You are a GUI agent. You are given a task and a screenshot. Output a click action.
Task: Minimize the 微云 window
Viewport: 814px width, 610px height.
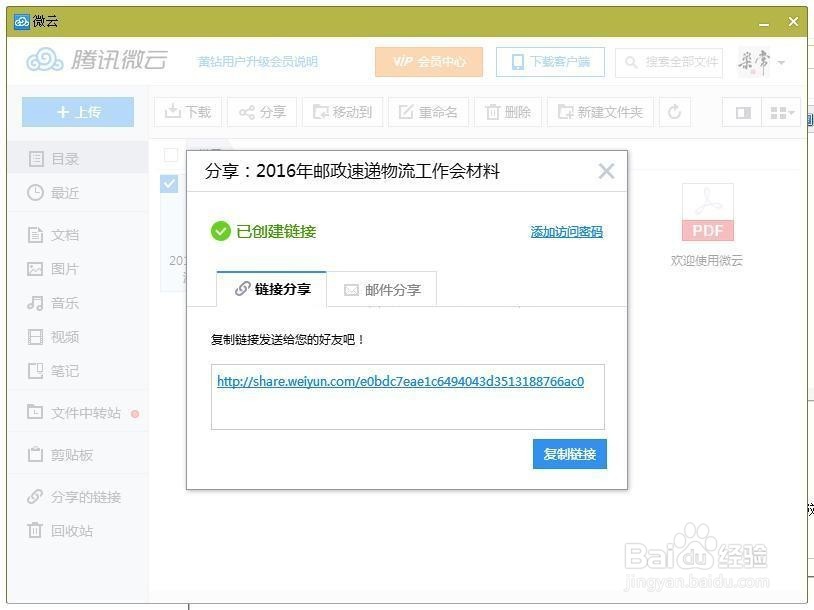(764, 22)
